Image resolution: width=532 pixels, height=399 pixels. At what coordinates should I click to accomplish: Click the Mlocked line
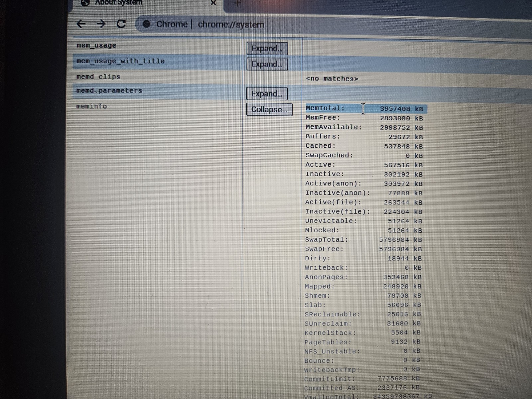point(364,230)
